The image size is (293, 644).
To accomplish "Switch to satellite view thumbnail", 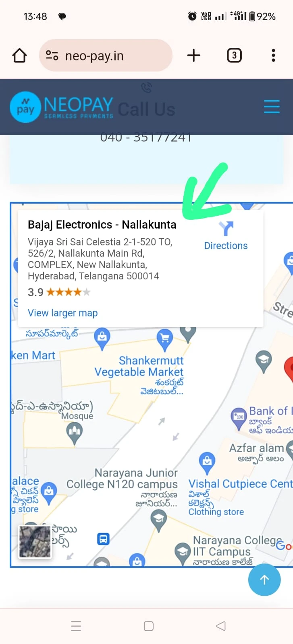I will point(35,542).
